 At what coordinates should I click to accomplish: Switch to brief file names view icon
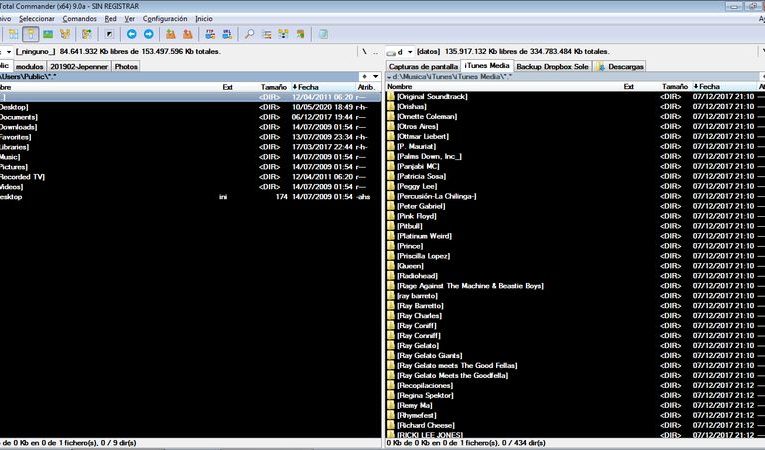tap(13, 34)
